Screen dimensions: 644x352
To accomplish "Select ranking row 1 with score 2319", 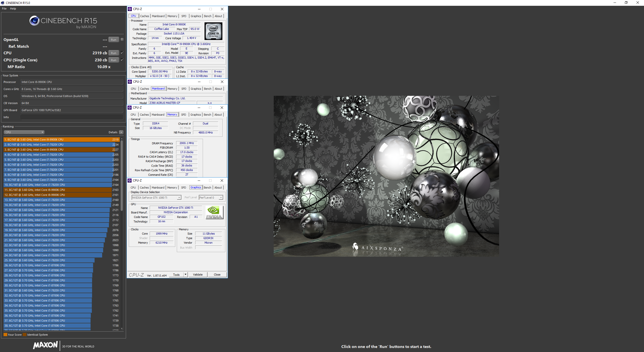I will pyautogui.click(x=61, y=140).
